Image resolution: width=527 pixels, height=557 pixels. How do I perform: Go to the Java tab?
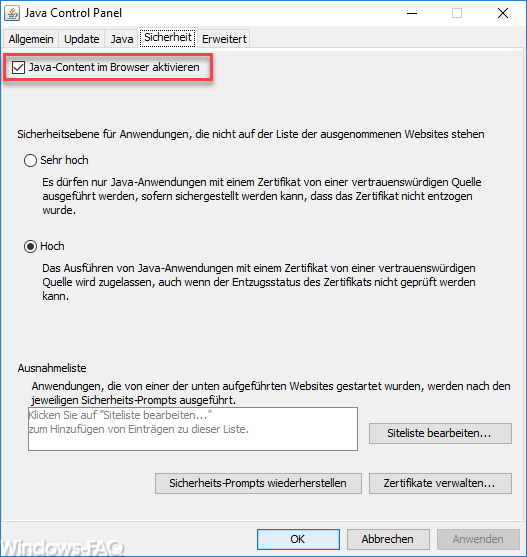tap(121, 39)
